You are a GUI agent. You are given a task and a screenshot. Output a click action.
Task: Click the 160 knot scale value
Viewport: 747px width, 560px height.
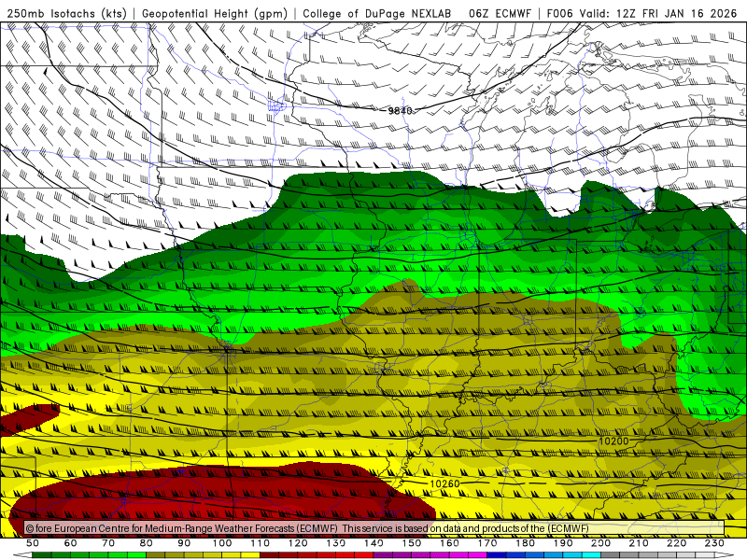coord(449,543)
